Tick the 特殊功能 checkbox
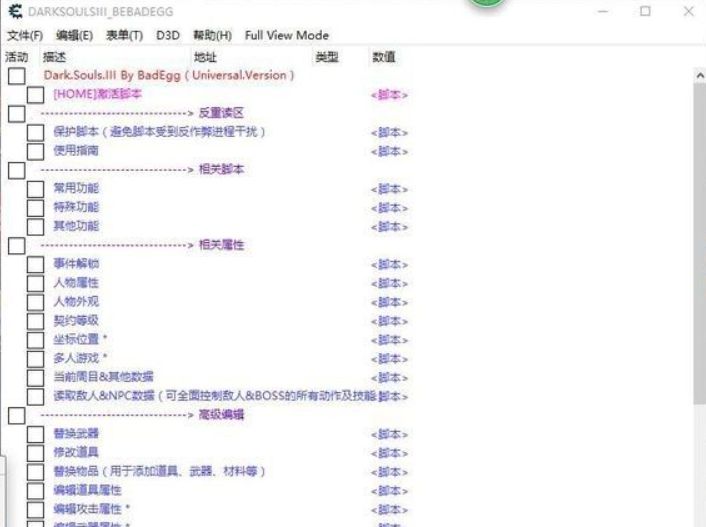This screenshot has width=706, height=527. (x=35, y=208)
